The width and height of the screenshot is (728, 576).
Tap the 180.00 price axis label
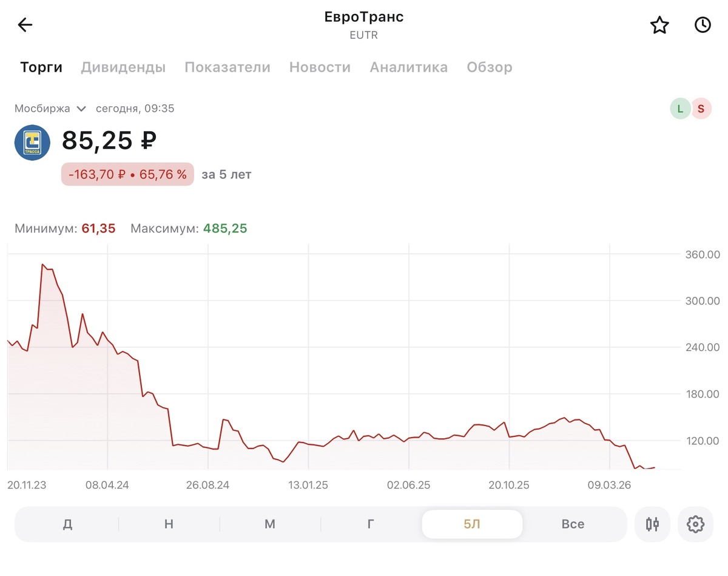click(x=702, y=394)
